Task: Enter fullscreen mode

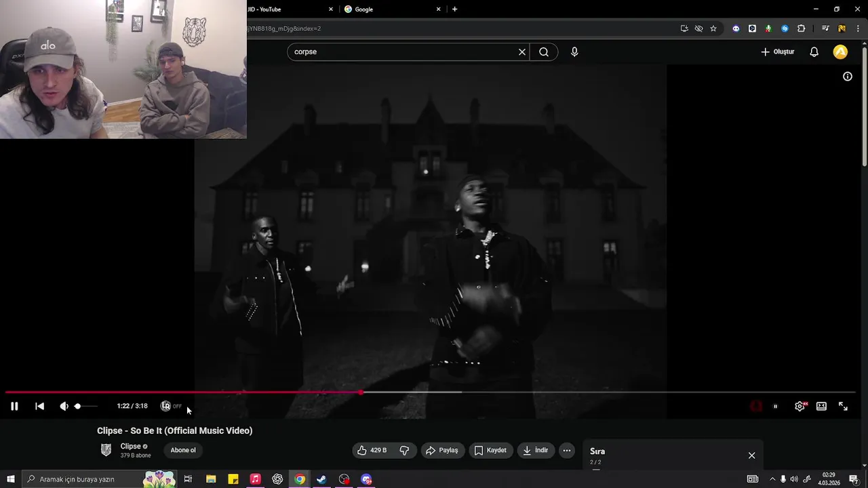Action: click(843, 406)
